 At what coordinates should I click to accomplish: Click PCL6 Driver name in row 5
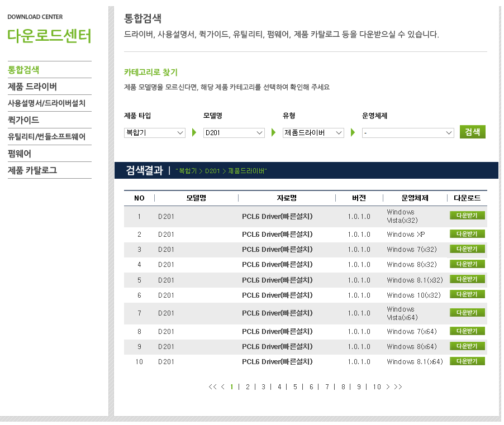[277, 280]
